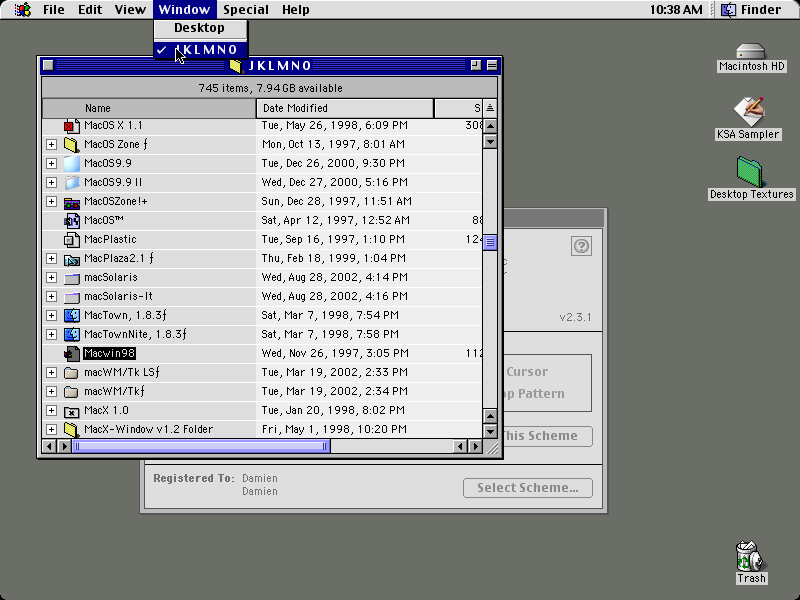Viewport: 800px width, 600px height.
Task: Expand the MacX 1.0 folder
Action: (x=51, y=411)
